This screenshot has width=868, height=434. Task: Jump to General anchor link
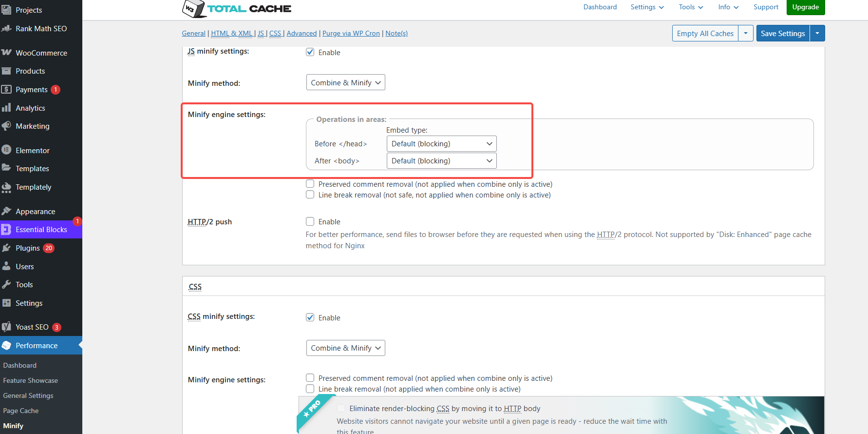coord(193,33)
